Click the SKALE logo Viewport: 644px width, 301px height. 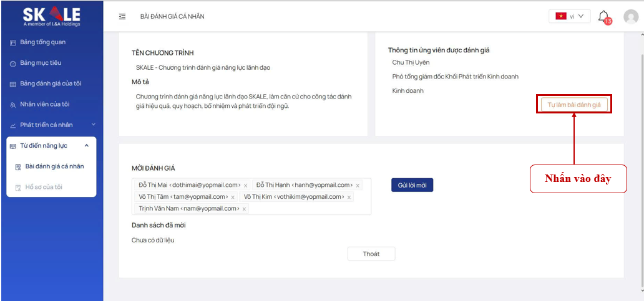click(x=52, y=16)
